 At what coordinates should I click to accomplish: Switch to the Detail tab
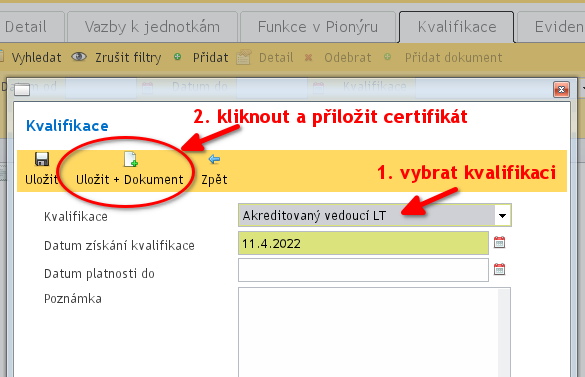[x=31, y=27]
